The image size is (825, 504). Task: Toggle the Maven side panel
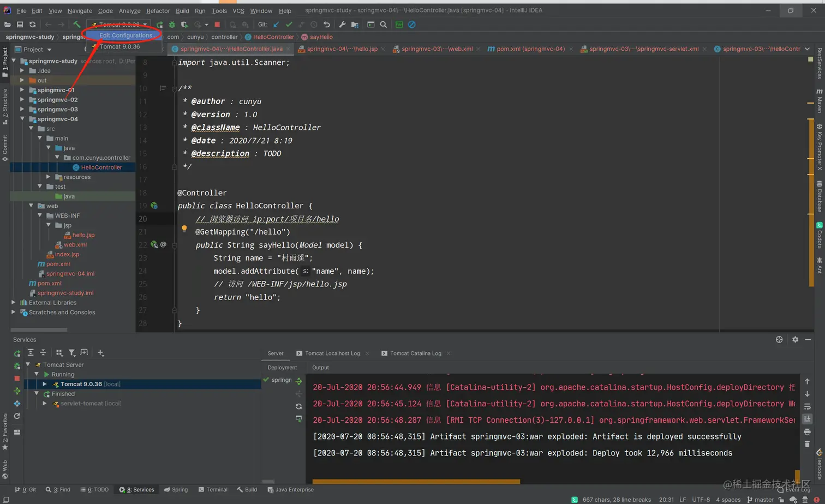coord(820,100)
